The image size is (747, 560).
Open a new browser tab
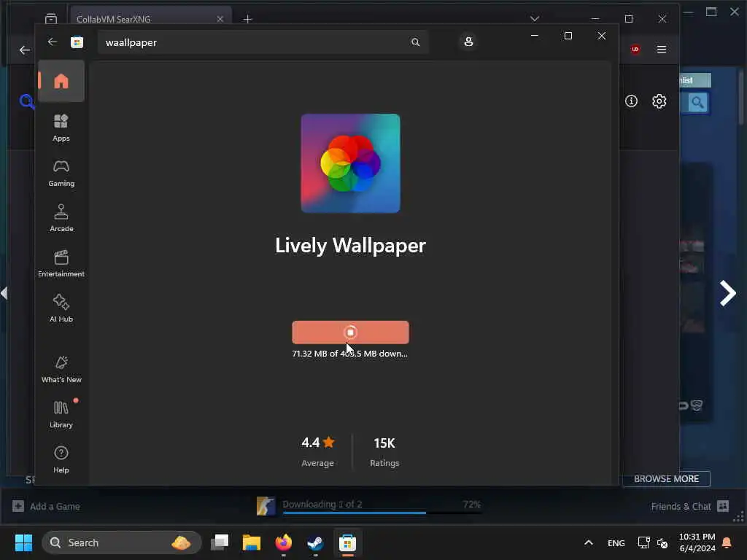tap(247, 19)
